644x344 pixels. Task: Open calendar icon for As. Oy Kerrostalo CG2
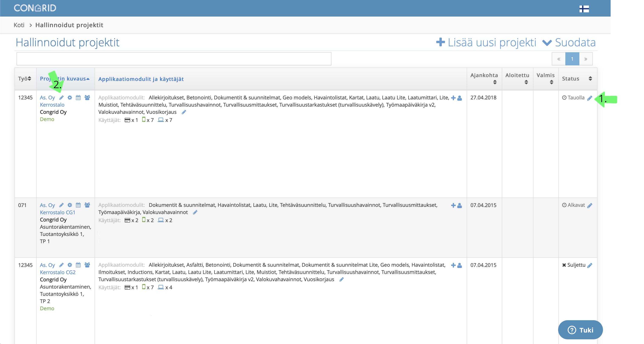[x=78, y=265]
